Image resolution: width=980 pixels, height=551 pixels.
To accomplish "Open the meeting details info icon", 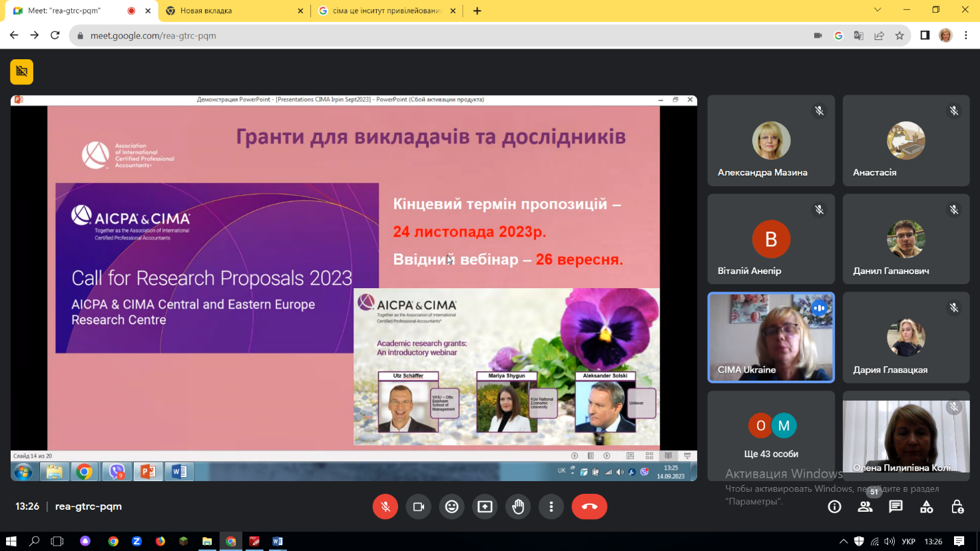I will tap(834, 507).
